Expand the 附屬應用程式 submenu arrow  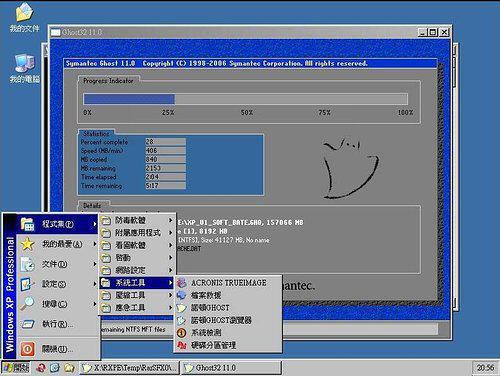click(170, 233)
